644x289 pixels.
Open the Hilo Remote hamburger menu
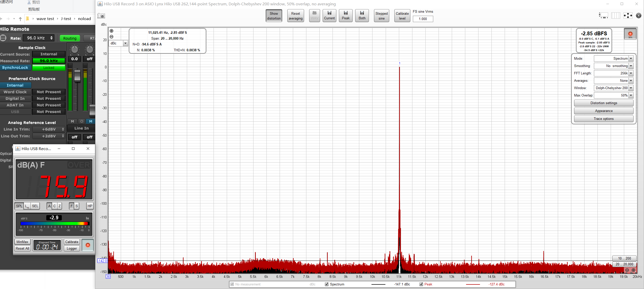3,38
